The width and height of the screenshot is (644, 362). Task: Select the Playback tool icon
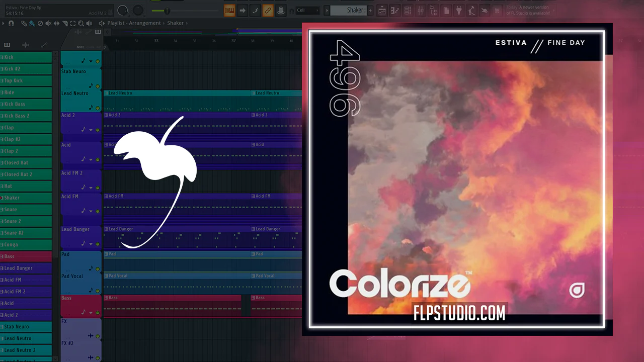pos(89,23)
